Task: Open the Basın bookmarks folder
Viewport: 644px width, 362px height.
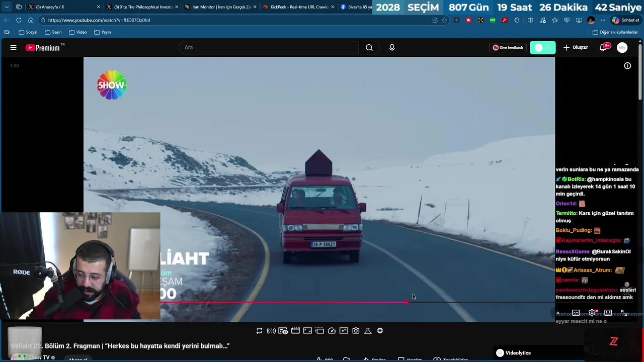Action: coord(53,32)
